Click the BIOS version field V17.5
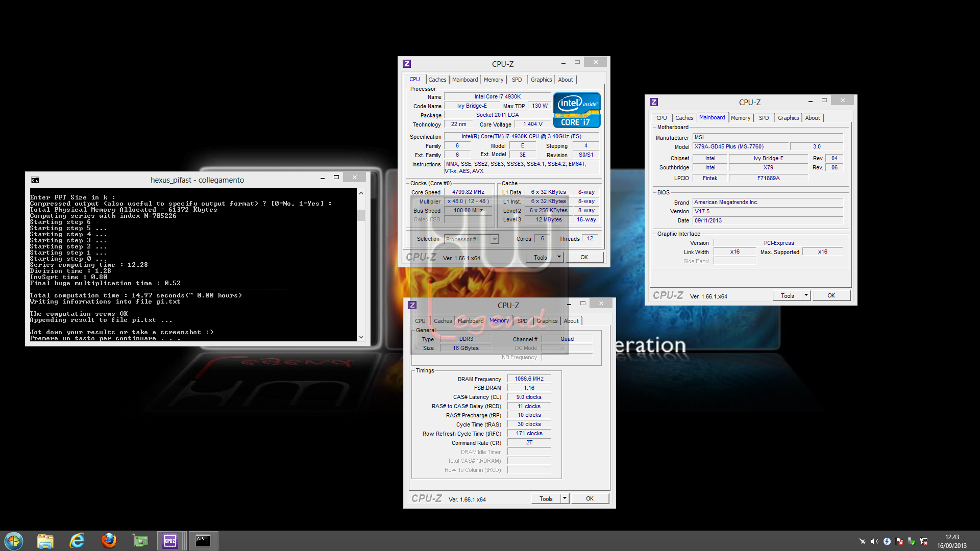The height and width of the screenshot is (551, 980). click(768, 211)
